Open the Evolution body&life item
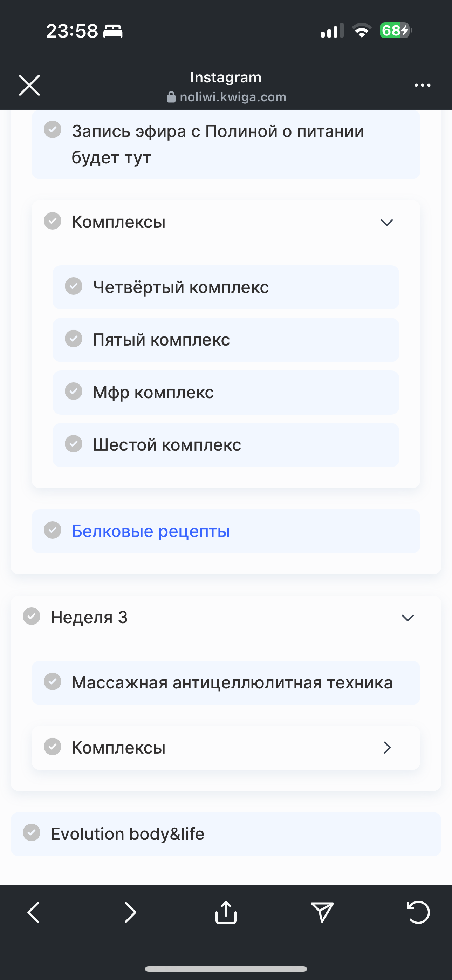The height and width of the screenshot is (980, 452). point(128,834)
